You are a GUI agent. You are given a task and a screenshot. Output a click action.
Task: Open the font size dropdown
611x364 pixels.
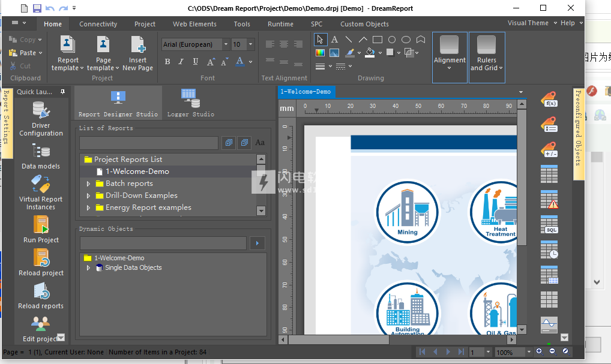[250, 44]
